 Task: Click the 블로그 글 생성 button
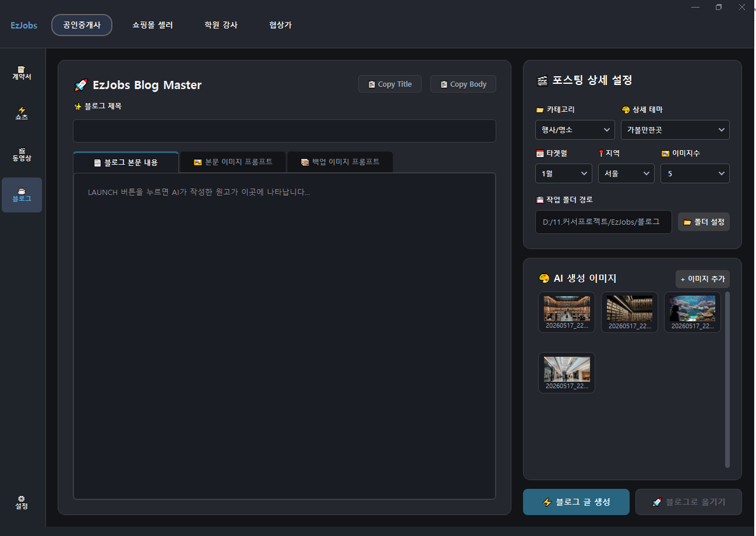576,502
